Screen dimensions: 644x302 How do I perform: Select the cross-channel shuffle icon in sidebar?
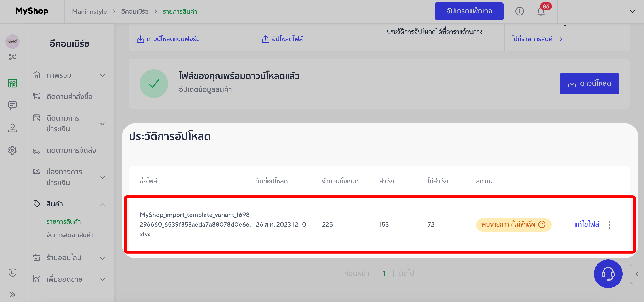[x=12, y=57]
